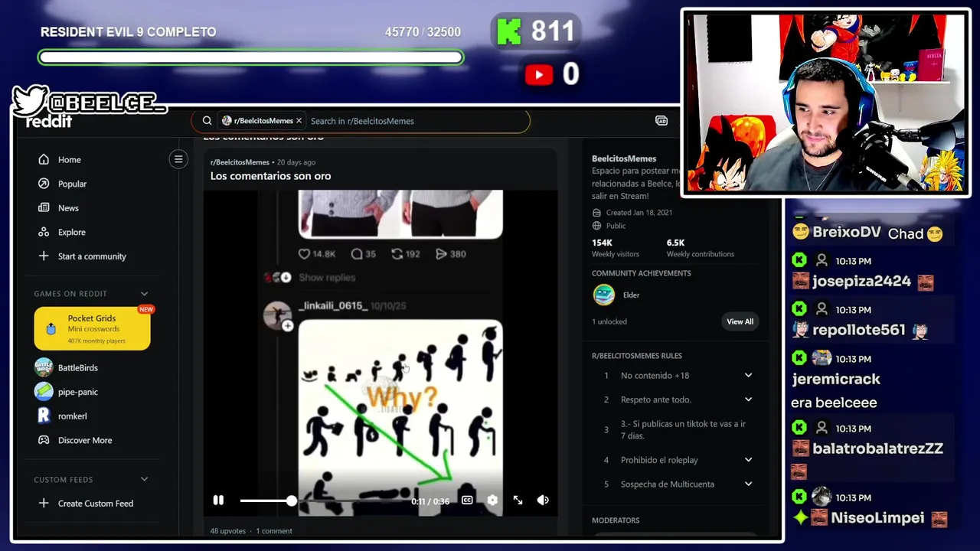Open the romkerl game

[x=72, y=416]
